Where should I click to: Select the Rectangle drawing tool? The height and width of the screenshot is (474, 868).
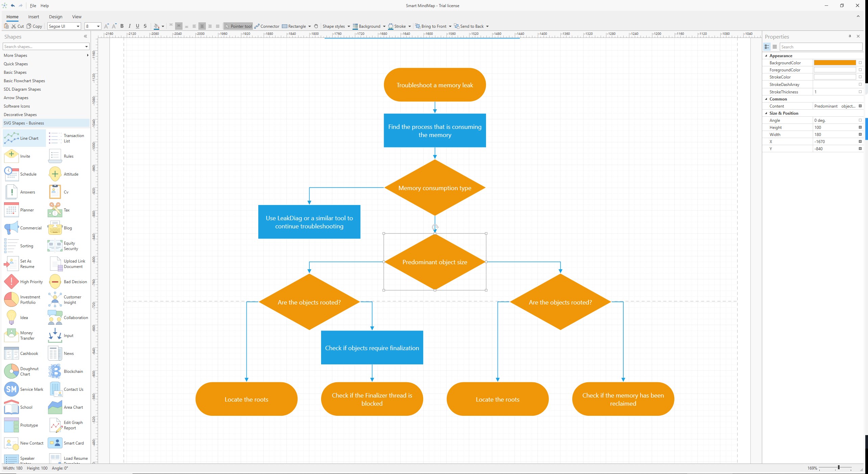(295, 26)
